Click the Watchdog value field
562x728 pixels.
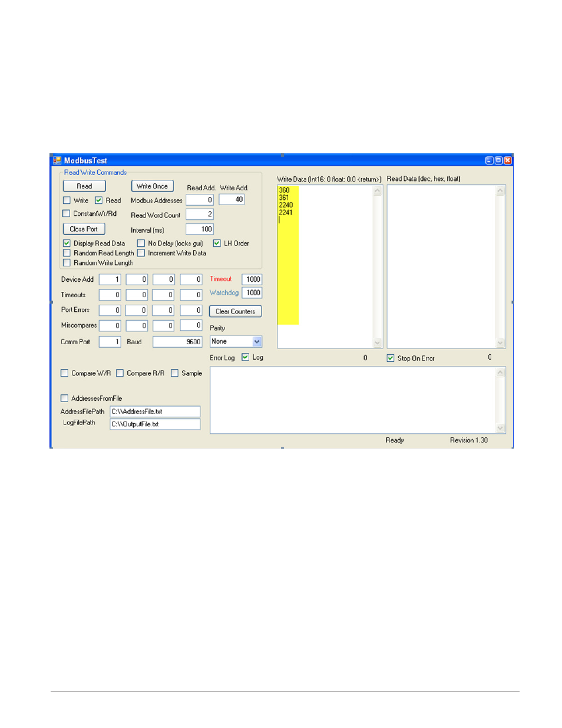pyautogui.click(x=252, y=293)
